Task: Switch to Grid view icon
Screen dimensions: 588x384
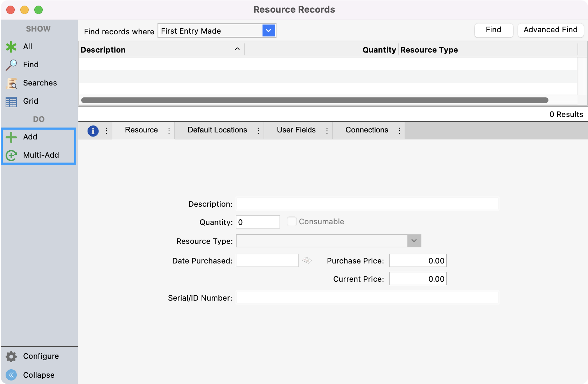Action: click(x=11, y=102)
